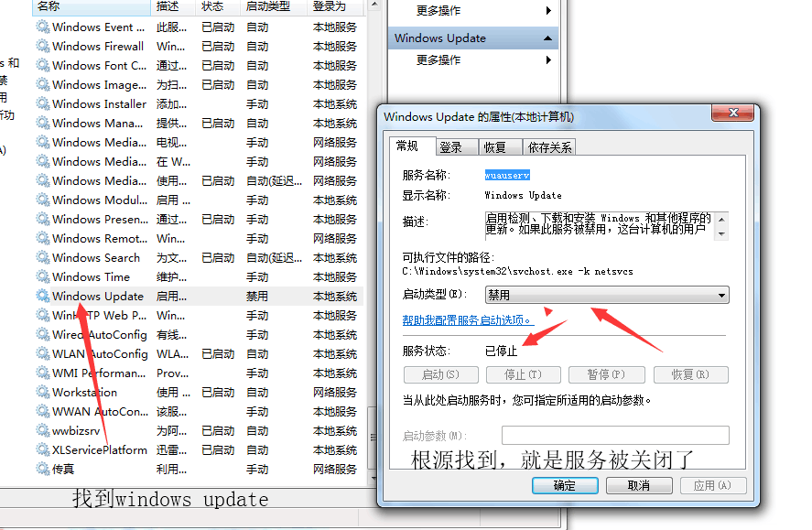Expand first 更多操作 submenu arrow
Screen dimensions: 812x530
pyautogui.click(x=548, y=10)
